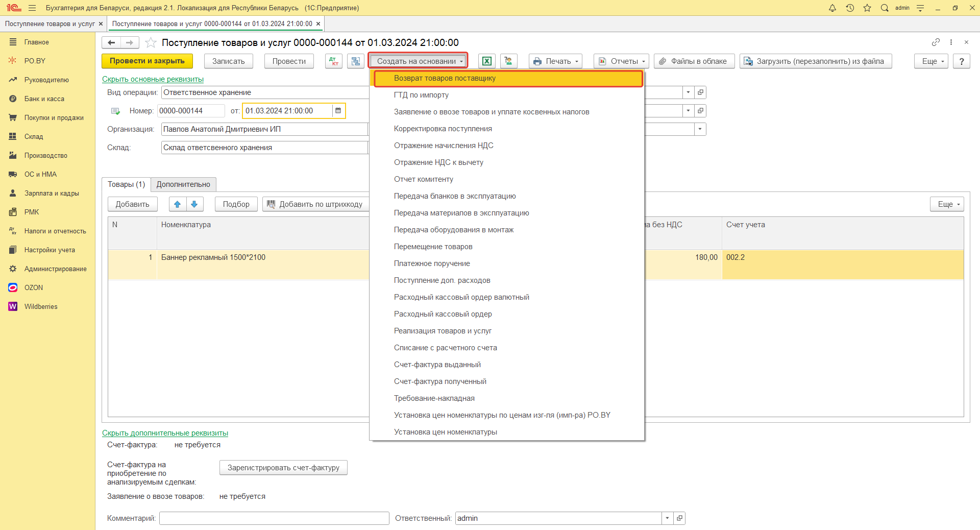Choose ГТД по импорту menu entry

click(x=507, y=95)
